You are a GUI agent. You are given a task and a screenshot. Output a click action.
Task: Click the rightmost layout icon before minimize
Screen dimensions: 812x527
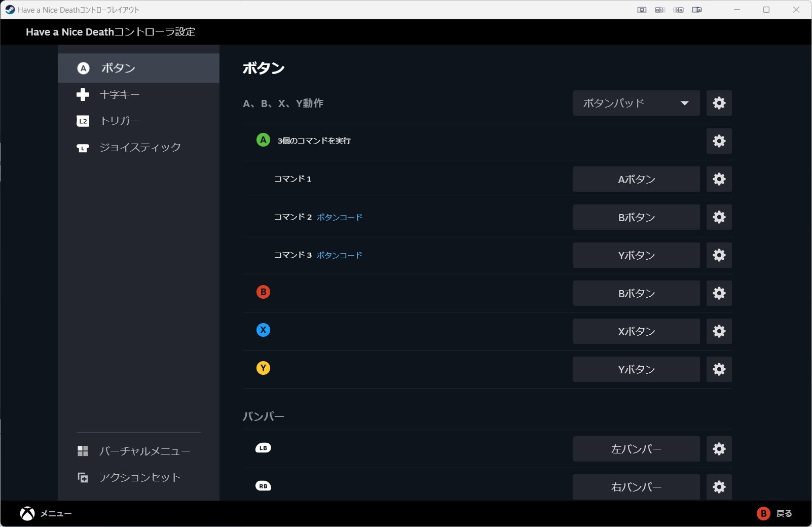tap(697, 10)
